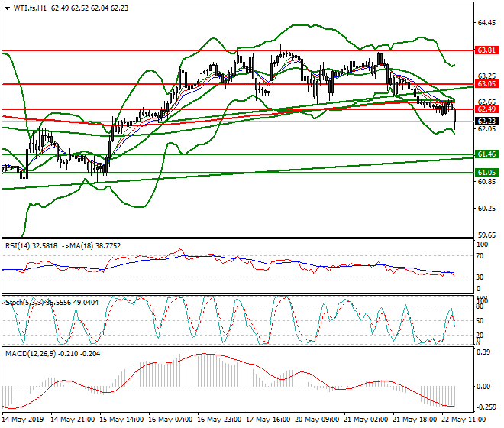Click the current price label 62.23
Screen dimensions: 504x428
pos(486,122)
